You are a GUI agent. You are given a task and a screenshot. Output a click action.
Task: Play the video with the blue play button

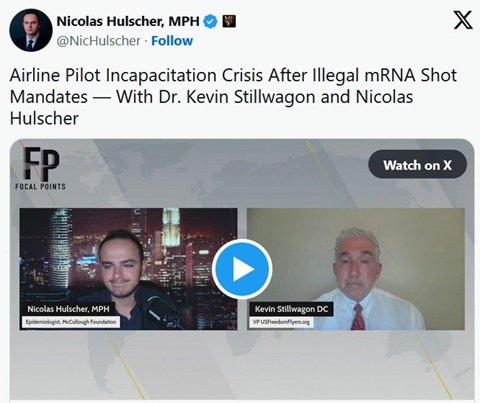[242, 269]
